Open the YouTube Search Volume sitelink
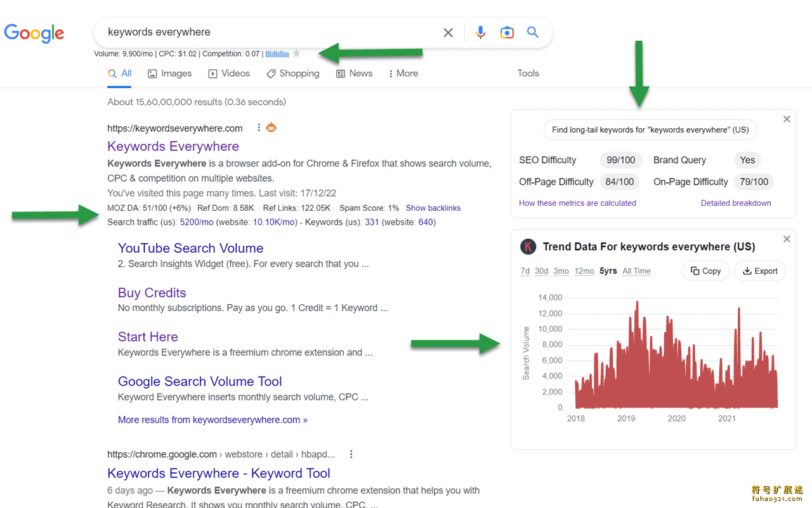 [190, 248]
